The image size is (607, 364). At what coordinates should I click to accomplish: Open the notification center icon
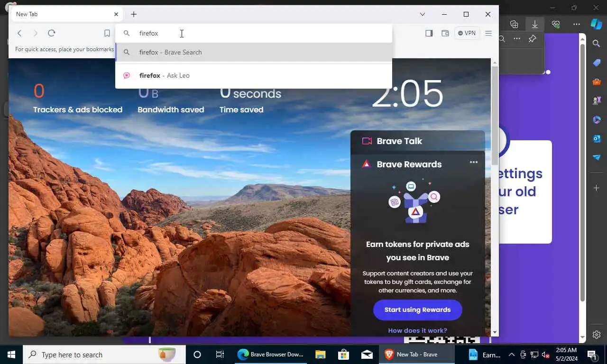click(x=592, y=355)
